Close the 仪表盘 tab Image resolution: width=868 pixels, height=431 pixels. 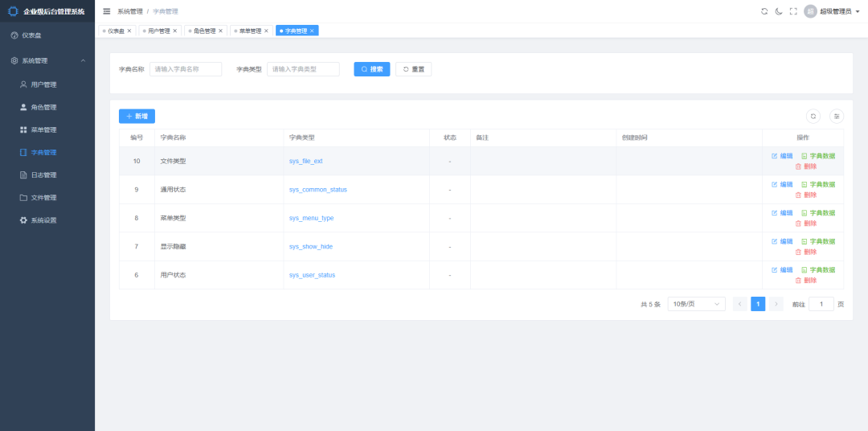(x=129, y=31)
